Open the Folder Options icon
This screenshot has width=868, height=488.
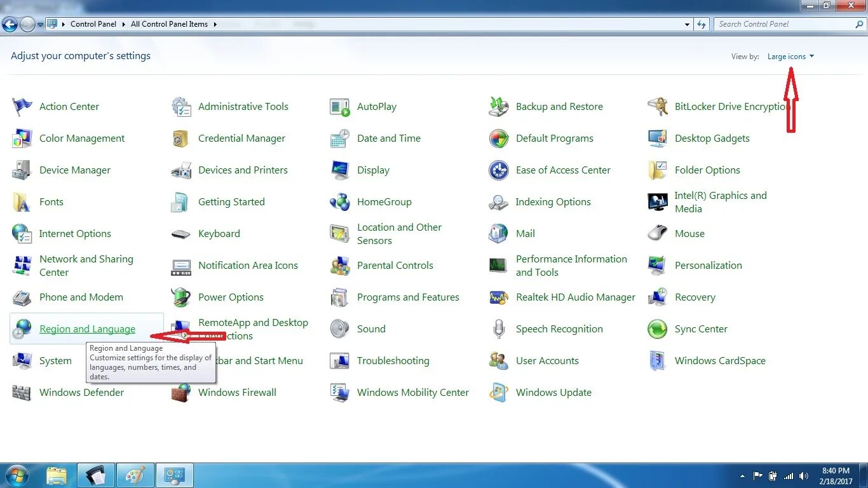(658, 170)
